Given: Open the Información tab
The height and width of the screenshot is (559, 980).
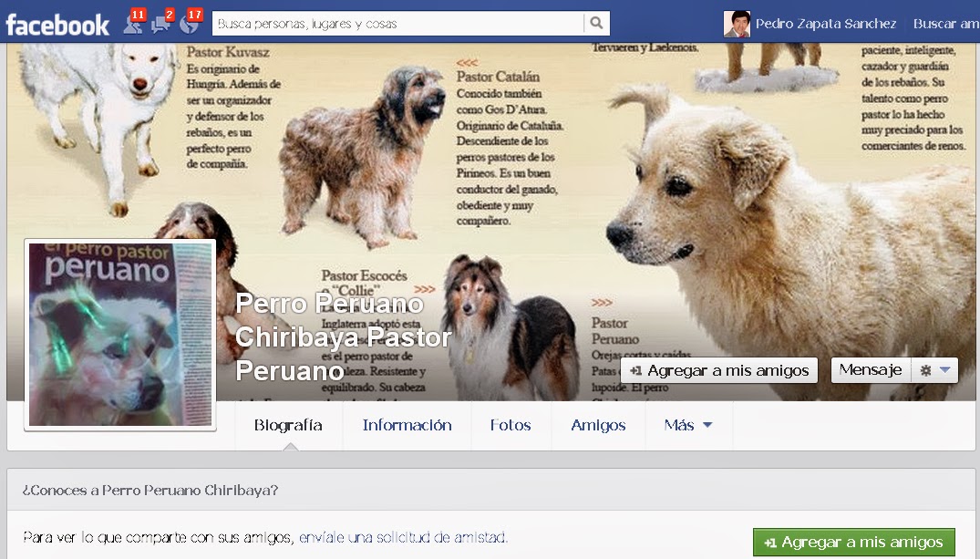Looking at the screenshot, I should (x=407, y=425).
